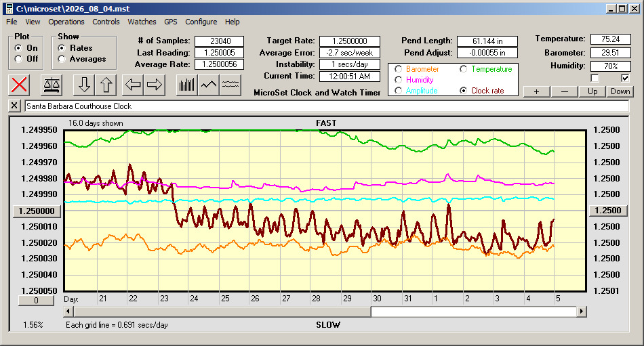The width and height of the screenshot is (644, 346).
Task: Open the Watches menu
Action: click(142, 22)
